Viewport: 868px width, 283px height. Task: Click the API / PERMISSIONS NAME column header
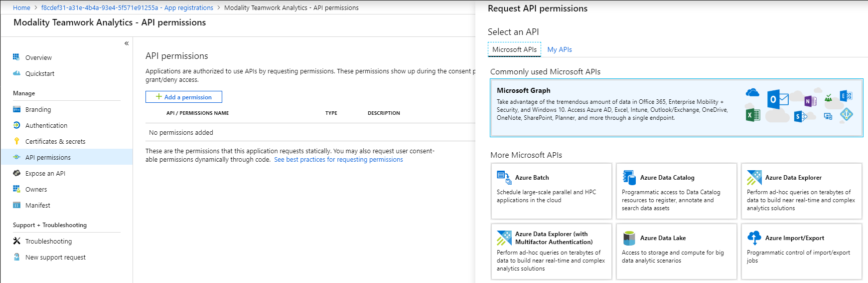197,113
